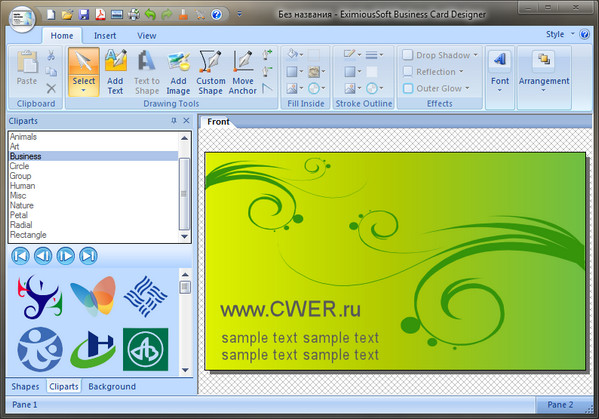Select the Human clipart category
599x419 pixels.
click(x=93, y=186)
